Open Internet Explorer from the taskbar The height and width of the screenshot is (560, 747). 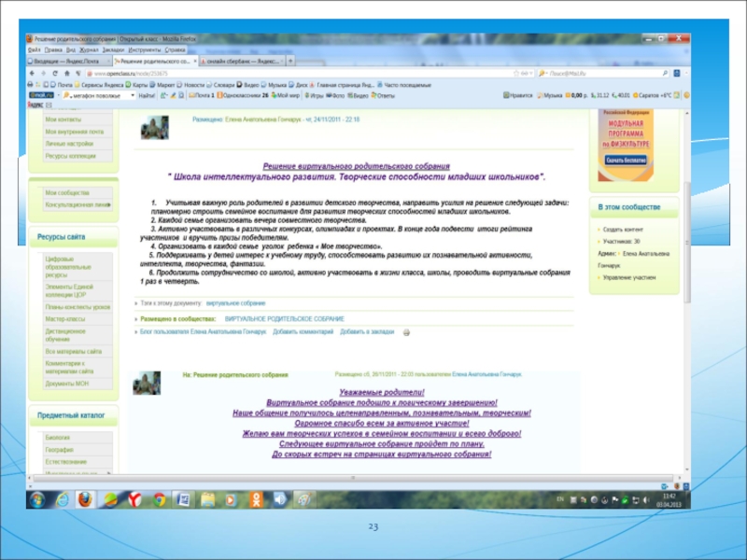[x=62, y=499]
